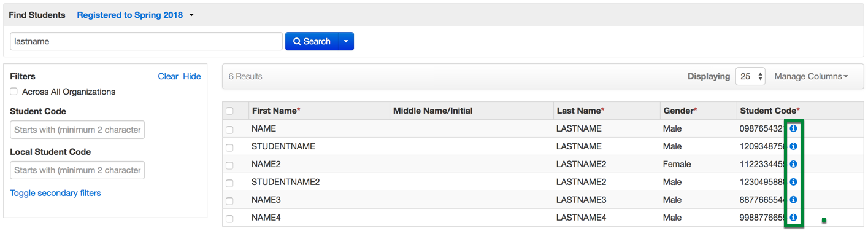Toggle secondary filters link
This screenshot has width=868, height=236.
(x=55, y=193)
